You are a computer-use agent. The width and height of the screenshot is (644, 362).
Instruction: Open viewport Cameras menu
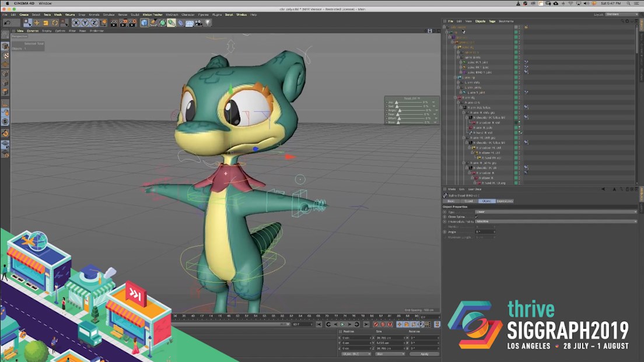(x=33, y=31)
